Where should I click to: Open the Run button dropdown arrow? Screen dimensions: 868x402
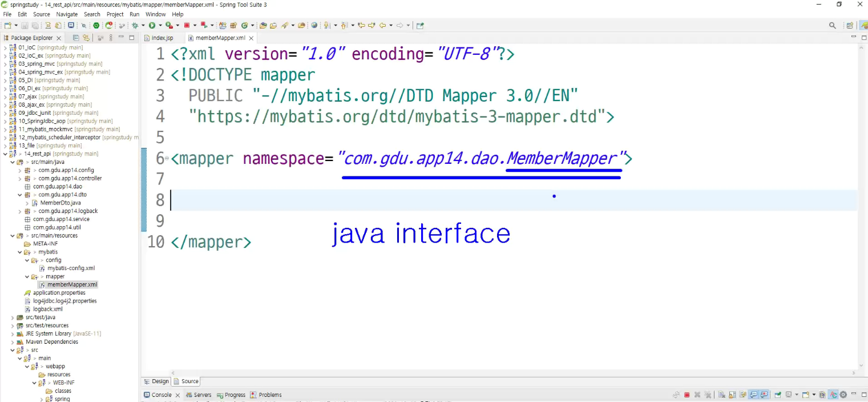click(x=160, y=25)
